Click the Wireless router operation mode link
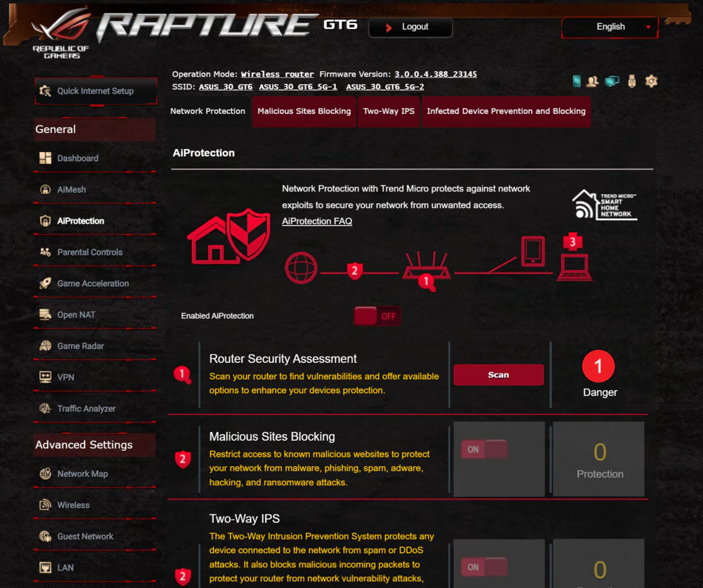This screenshot has height=588, width=703. [x=278, y=74]
